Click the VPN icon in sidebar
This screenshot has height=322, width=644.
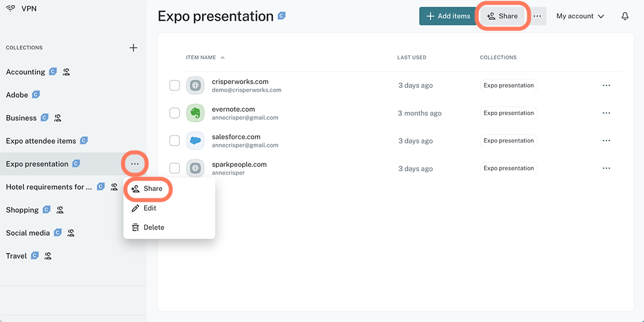point(11,9)
